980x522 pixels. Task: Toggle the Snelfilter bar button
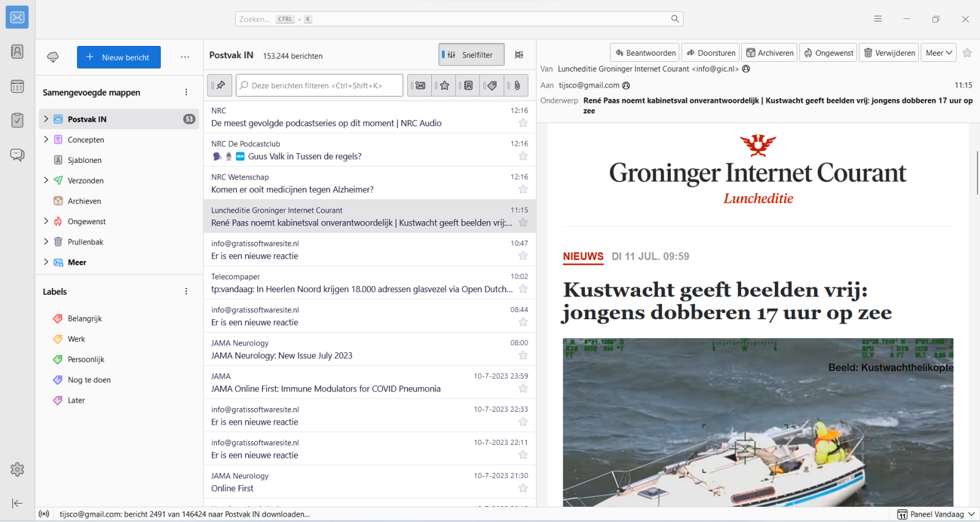[x=471, y=55]
